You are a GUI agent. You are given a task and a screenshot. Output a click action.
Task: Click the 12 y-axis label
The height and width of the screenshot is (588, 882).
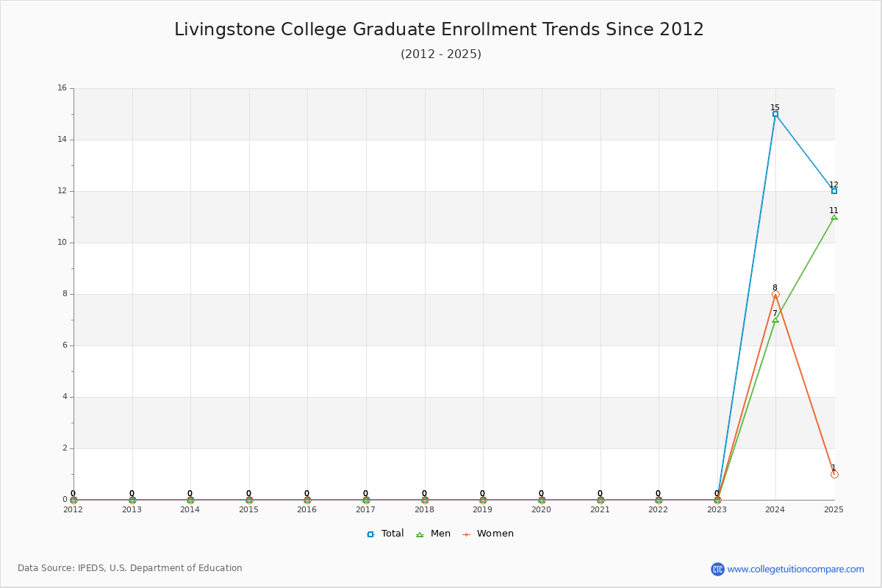pyautogui.click(x=62, y=191)
